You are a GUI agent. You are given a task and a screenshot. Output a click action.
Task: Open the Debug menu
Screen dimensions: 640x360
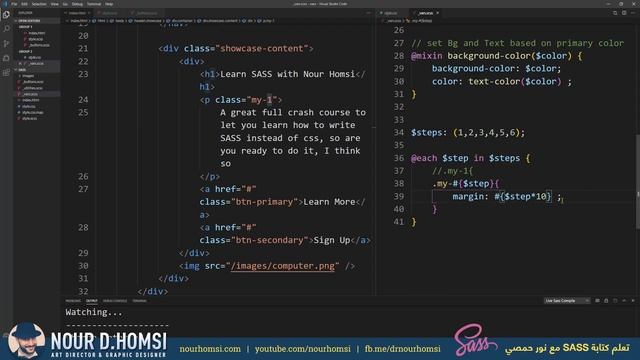tap(77, 4)
